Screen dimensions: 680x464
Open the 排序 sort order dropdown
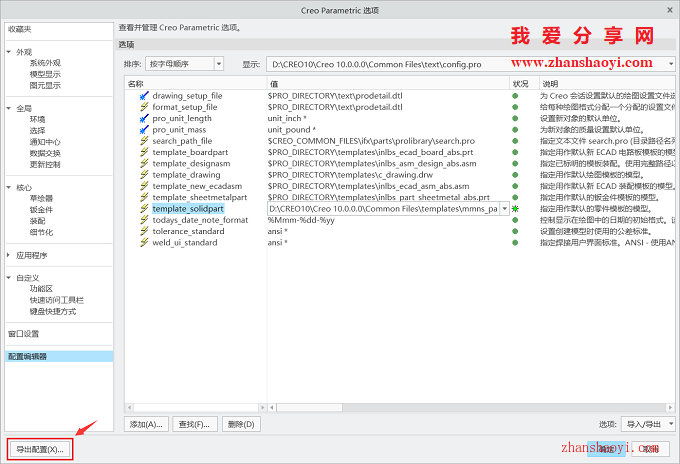pyautogui.click(x=219, y=64)
